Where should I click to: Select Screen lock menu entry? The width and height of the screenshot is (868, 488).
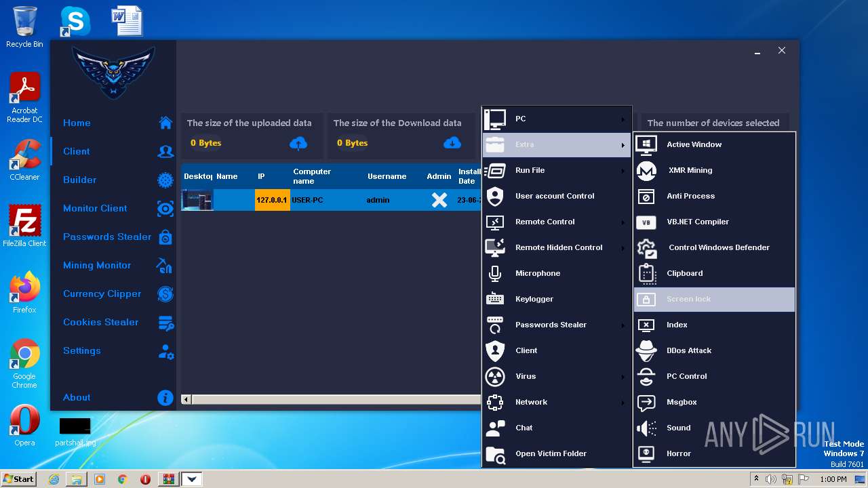coord(714,299)
